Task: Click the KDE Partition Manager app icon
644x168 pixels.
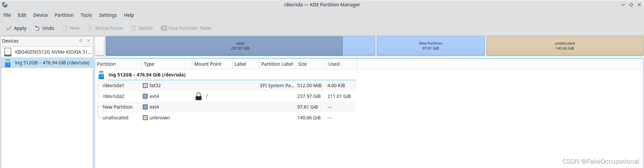Action: (5, 5)
